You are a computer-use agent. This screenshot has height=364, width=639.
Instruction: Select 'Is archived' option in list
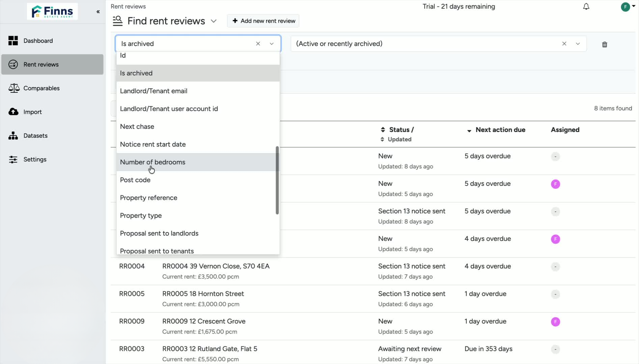198,73
